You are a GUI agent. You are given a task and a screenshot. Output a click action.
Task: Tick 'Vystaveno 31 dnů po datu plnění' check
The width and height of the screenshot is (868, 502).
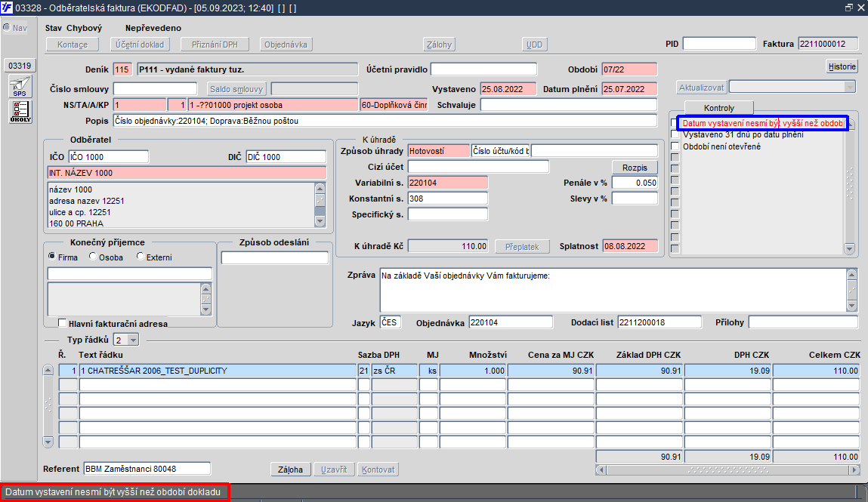[675, 134]
